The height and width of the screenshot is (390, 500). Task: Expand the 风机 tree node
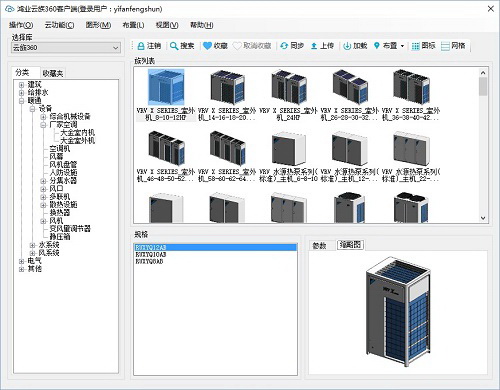click(43, 221)
